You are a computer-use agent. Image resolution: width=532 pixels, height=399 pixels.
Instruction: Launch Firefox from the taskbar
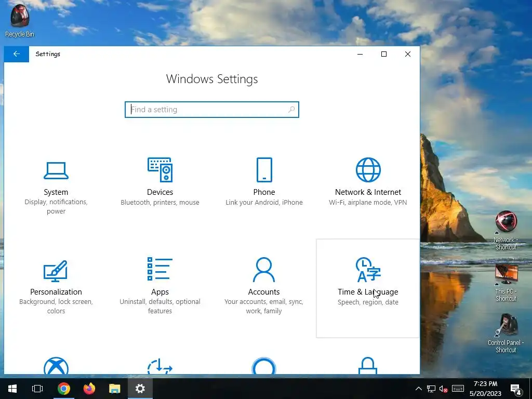(x=89, y=389)
